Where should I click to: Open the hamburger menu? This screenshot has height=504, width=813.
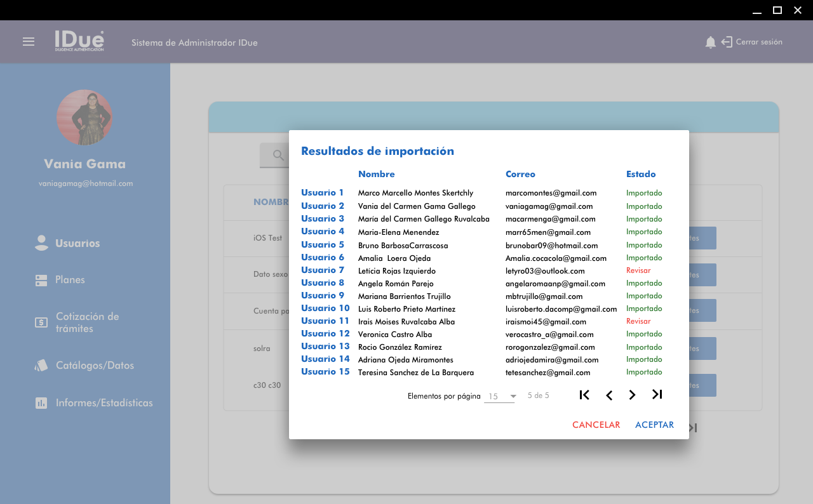pos(29,42)
